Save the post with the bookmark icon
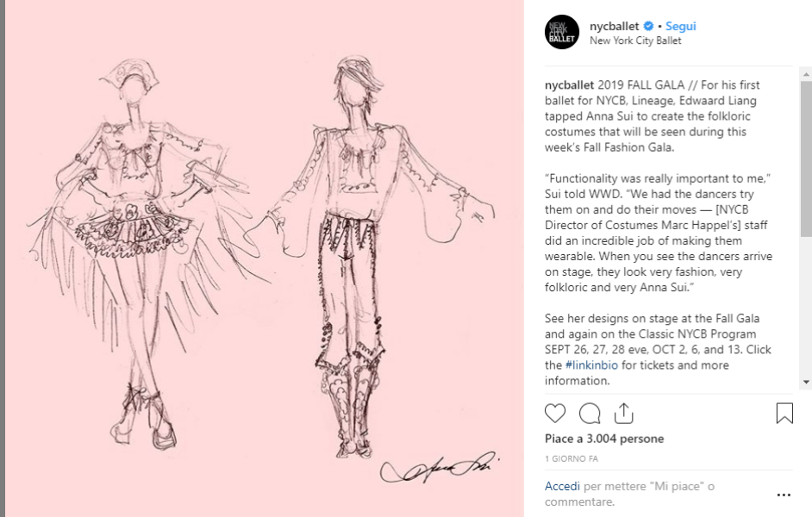 point(784,414)
